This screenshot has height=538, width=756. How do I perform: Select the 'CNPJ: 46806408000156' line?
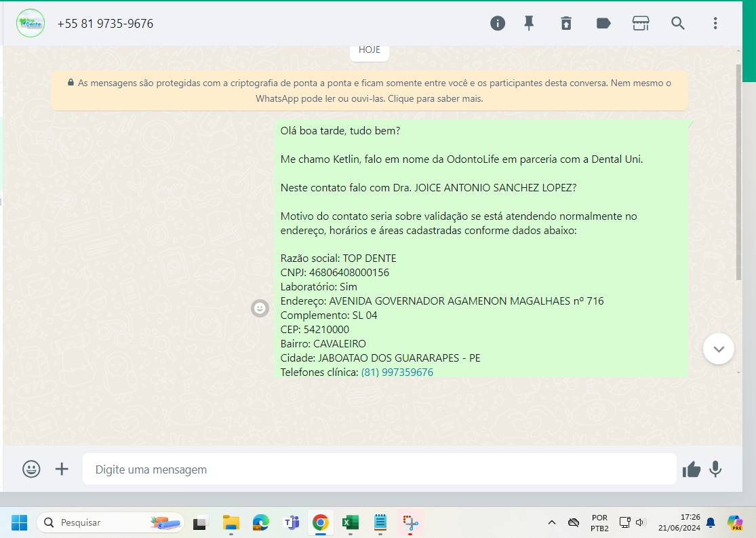click(x=335, y=273)
